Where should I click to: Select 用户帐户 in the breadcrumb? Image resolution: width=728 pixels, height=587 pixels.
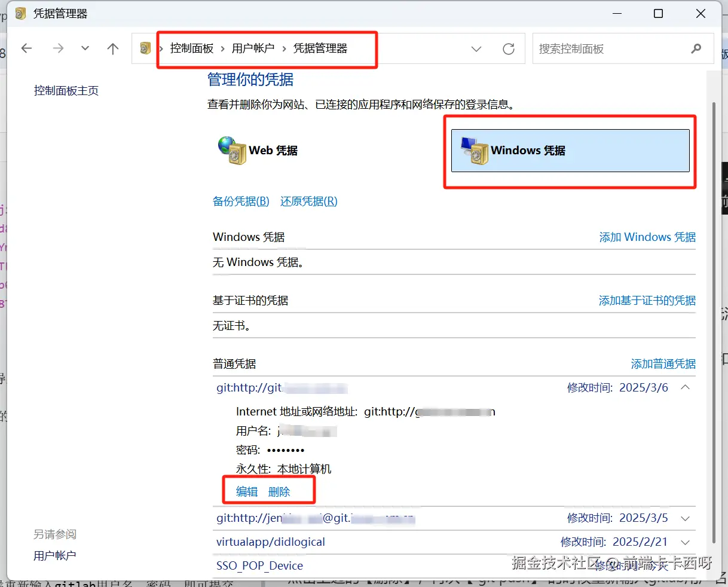pos(253,48)
